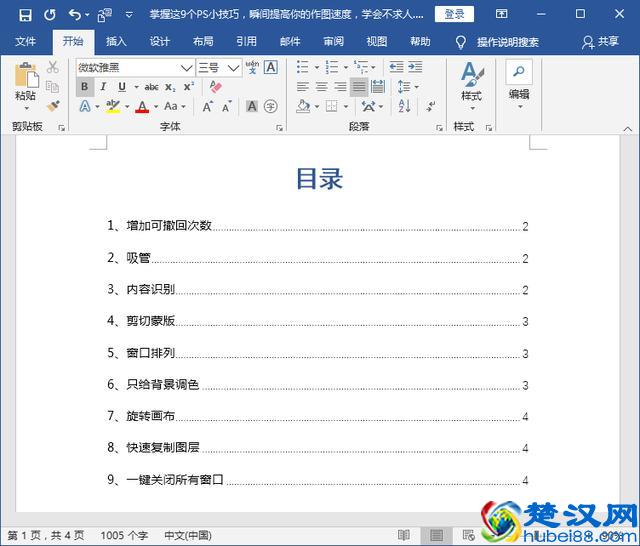Click the 登录 sign-in button
The height and width of the screenshot is (546, 640).
(x=454, y=15)
